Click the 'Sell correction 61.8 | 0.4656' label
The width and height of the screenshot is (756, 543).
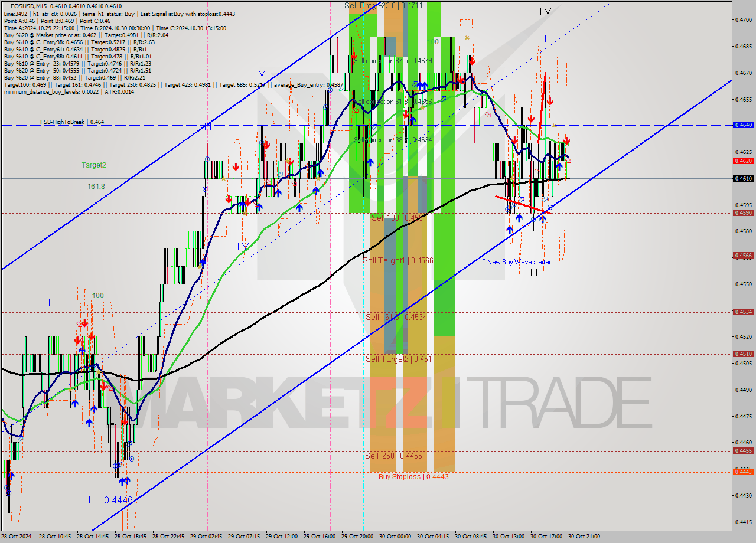(393, 102)
